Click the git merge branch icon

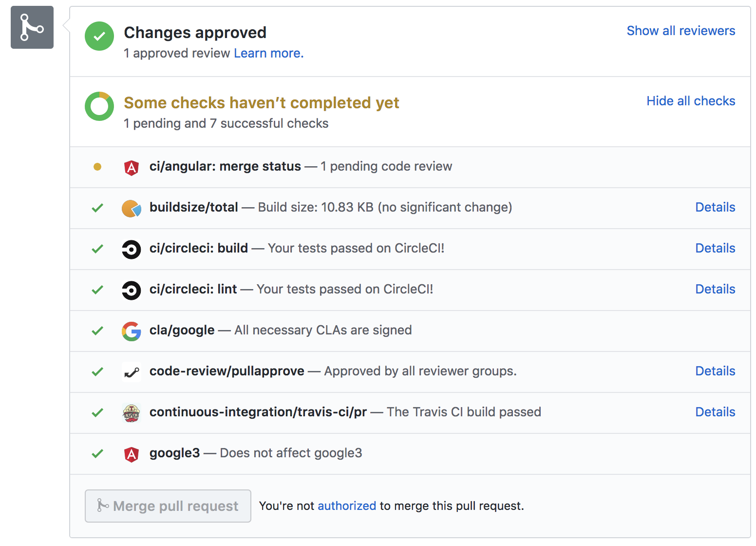pyautogui.click(x=32, y=27)
